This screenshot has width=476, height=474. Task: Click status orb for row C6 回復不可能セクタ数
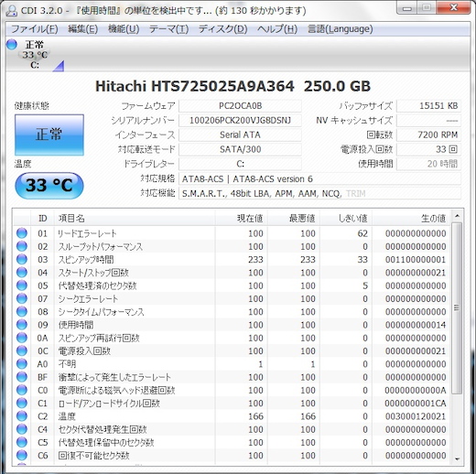point(22,456)
